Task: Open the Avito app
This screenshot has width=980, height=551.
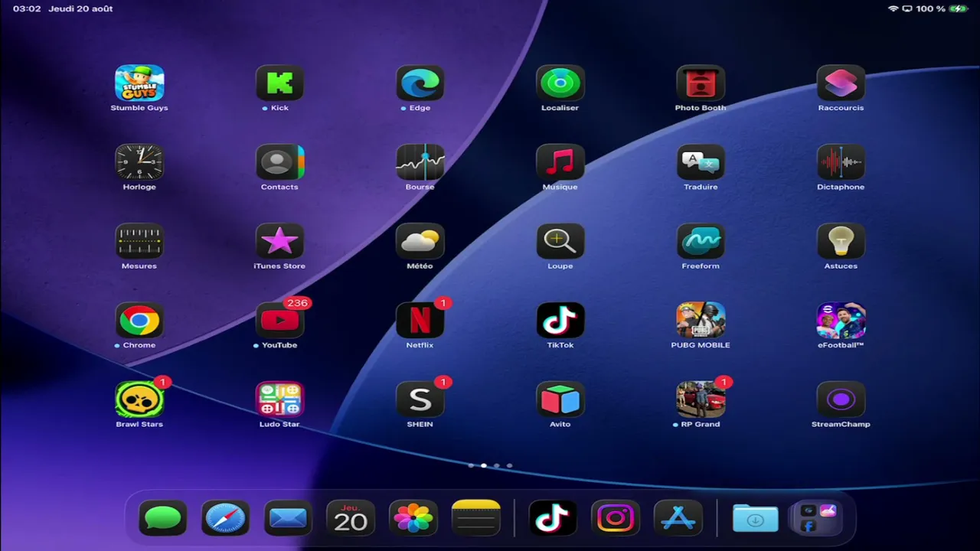Action: point(560,399)
